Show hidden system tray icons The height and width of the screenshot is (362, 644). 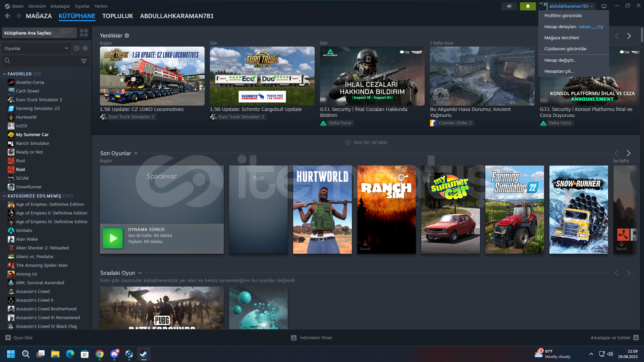tap(591, 354)
